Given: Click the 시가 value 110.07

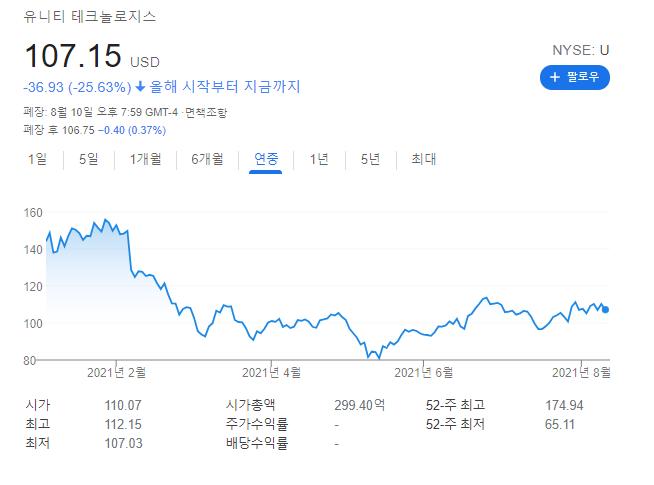Looking at the screenshot, I should click(x=123, y=405).
